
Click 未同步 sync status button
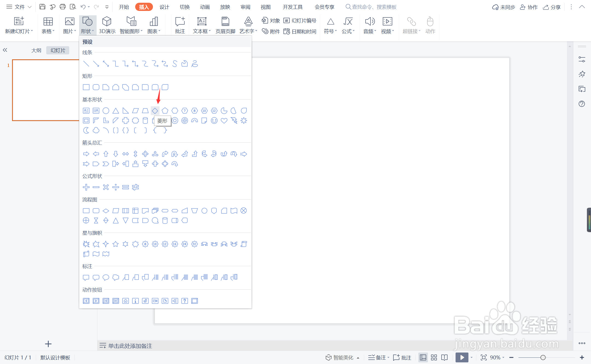pos(503,7)
